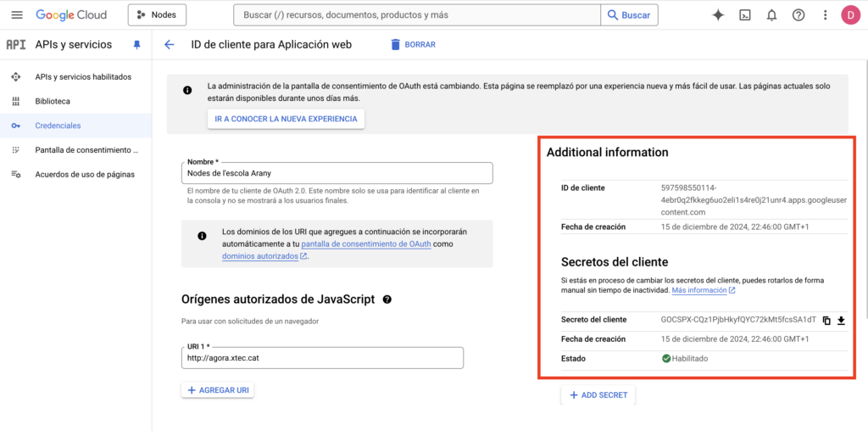Click the help icon beside Orígenes autorizados
This screenshot has height=431, width=868.
point(387,299)
